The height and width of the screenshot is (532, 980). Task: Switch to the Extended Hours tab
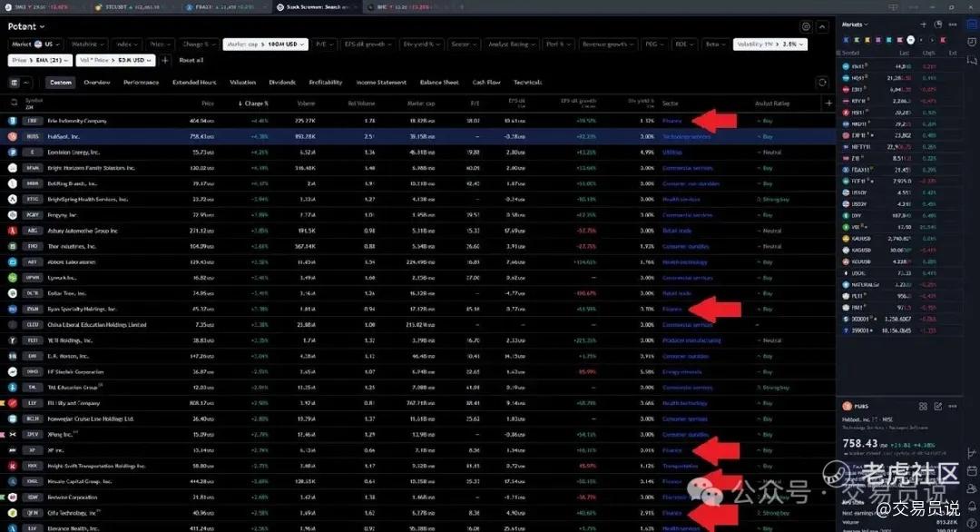[194, 83]
